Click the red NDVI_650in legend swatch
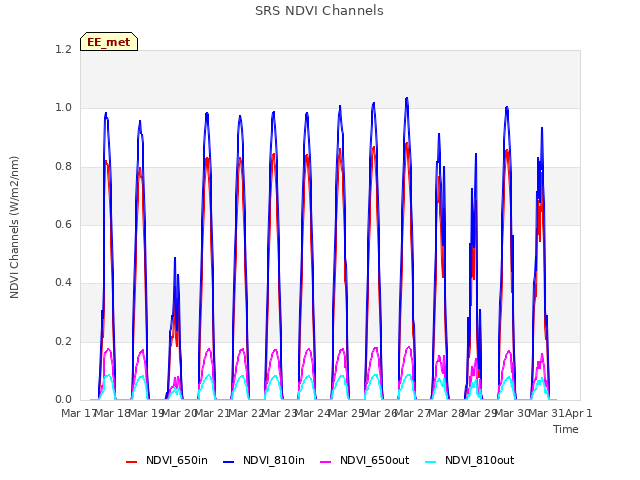This screenshot has height=480, width=640. (x=131, y=462)
